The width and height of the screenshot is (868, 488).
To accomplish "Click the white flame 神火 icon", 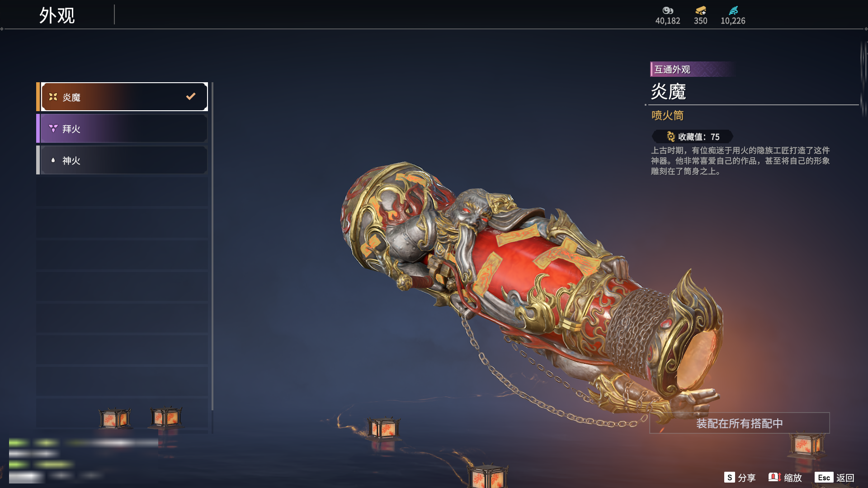I will click(x=53, y=160).
